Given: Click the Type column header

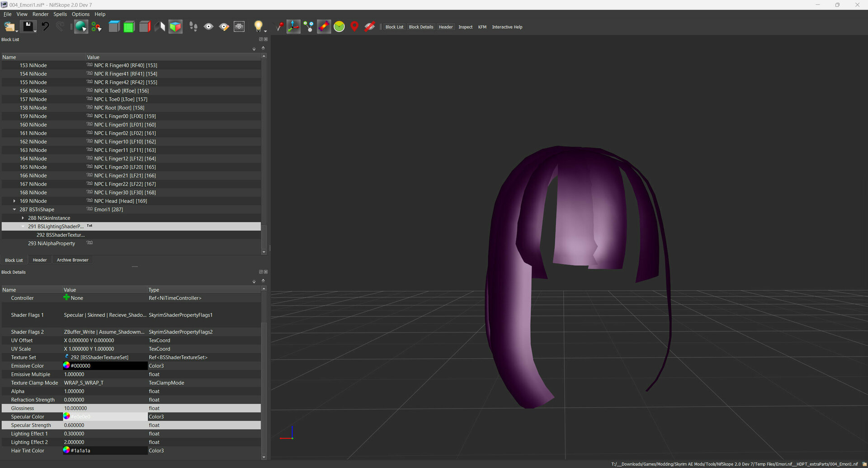Looking at the screenshot, I should click(x=204, y=290).
